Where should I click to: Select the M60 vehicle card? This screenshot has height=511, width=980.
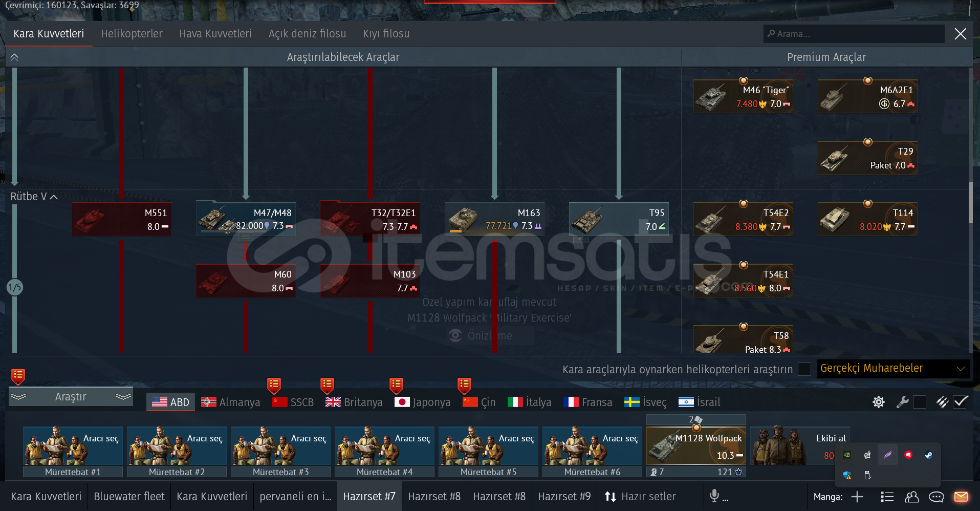pos(246,281)
